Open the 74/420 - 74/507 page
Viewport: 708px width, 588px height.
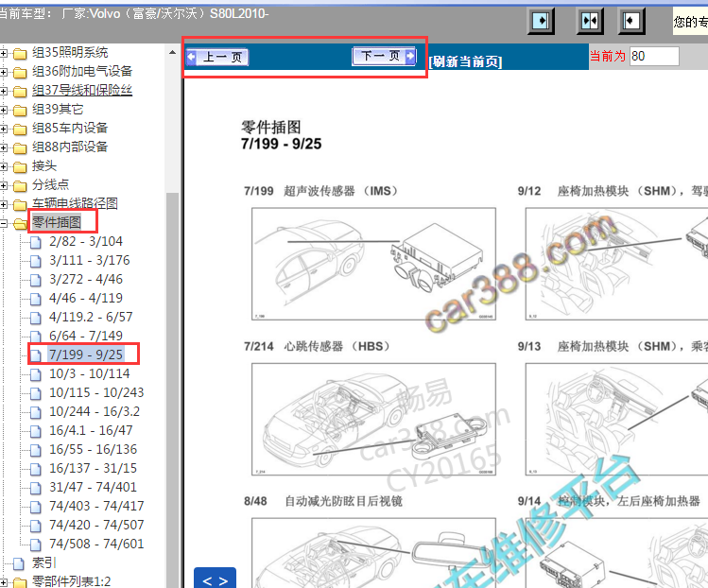click(96, 526)
